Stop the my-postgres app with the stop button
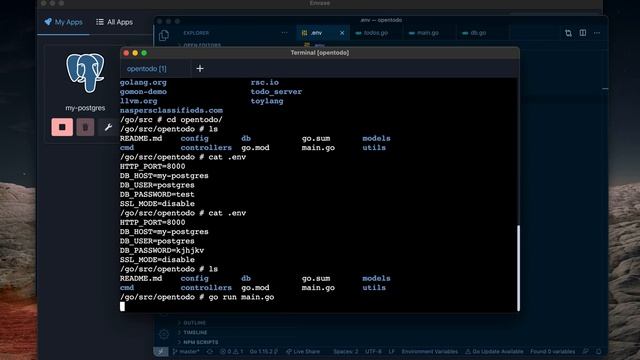The height and width of the screenshot is (360, 640). pos(62,127)
